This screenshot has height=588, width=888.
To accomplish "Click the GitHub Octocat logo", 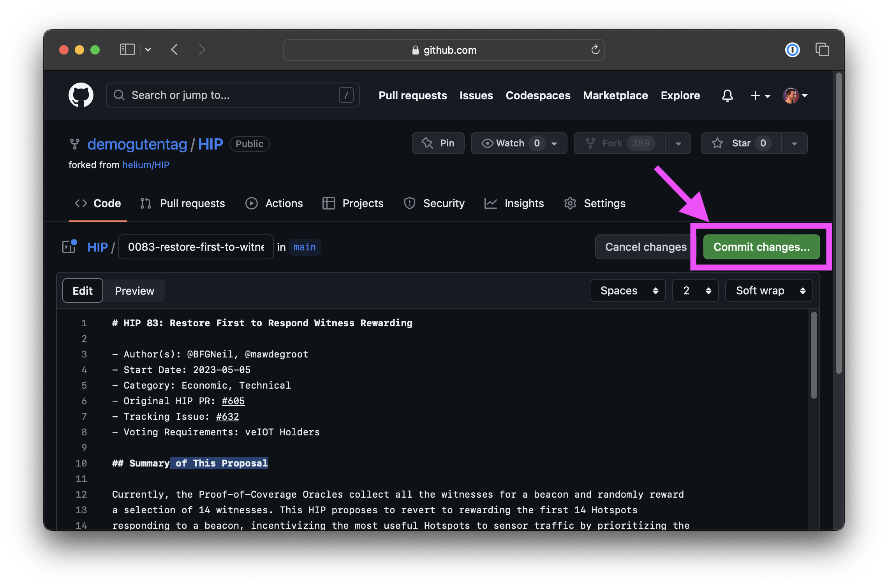I will point(81,95).
